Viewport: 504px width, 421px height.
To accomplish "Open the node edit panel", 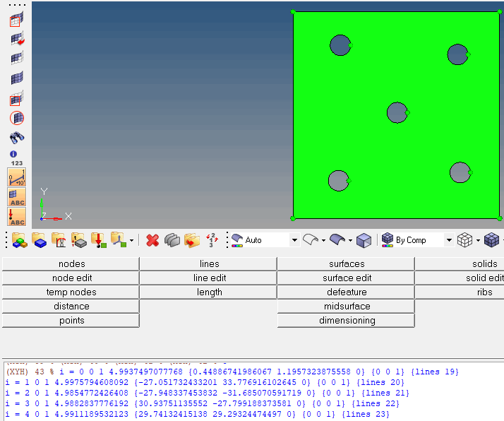I will pos(71,278).
